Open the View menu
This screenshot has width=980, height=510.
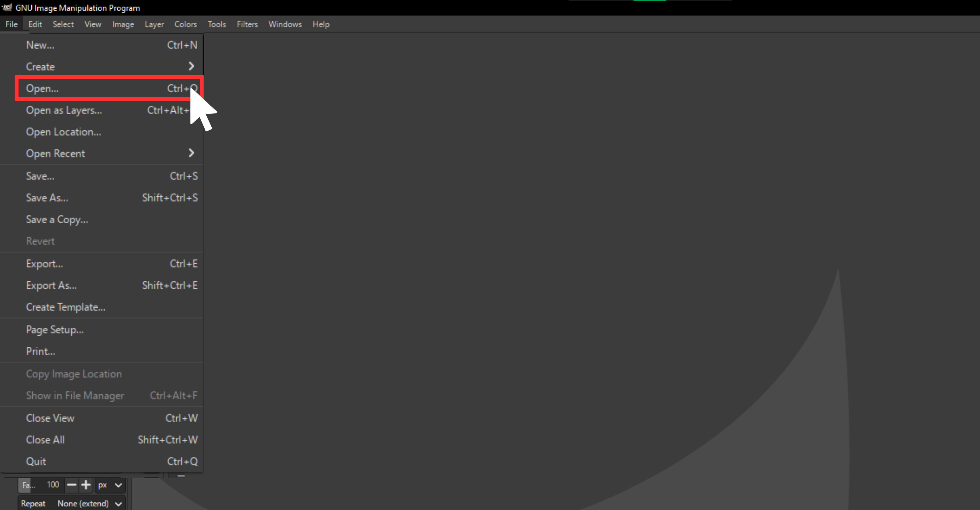pyautogui.click(x=93, y=24)
